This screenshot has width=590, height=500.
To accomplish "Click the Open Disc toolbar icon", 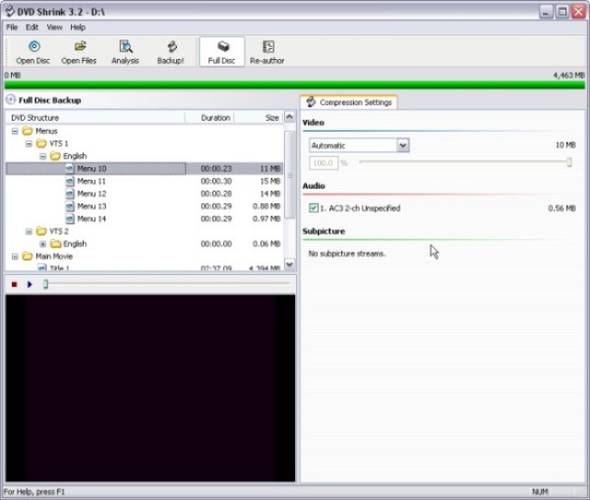I will pyautogui.click(x=33, y=52).
